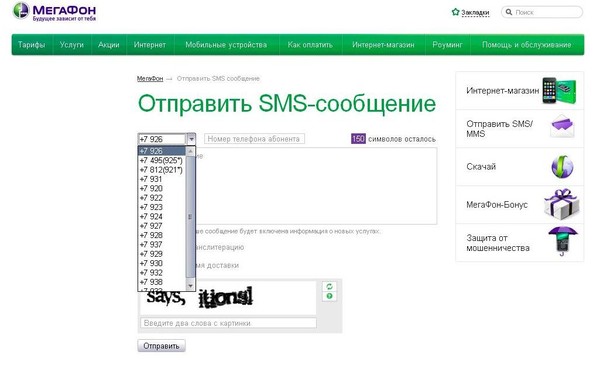
Task: Pick prefix +7 930
Action: [162, 263]
